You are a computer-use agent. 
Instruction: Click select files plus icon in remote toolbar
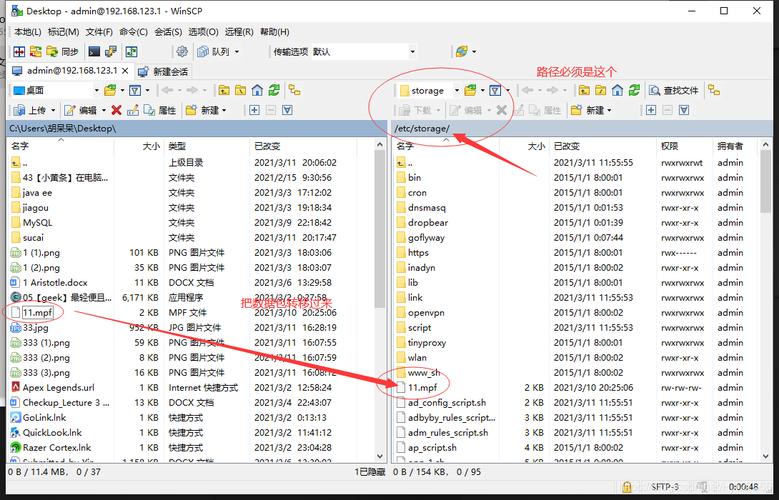click(651, 110)
